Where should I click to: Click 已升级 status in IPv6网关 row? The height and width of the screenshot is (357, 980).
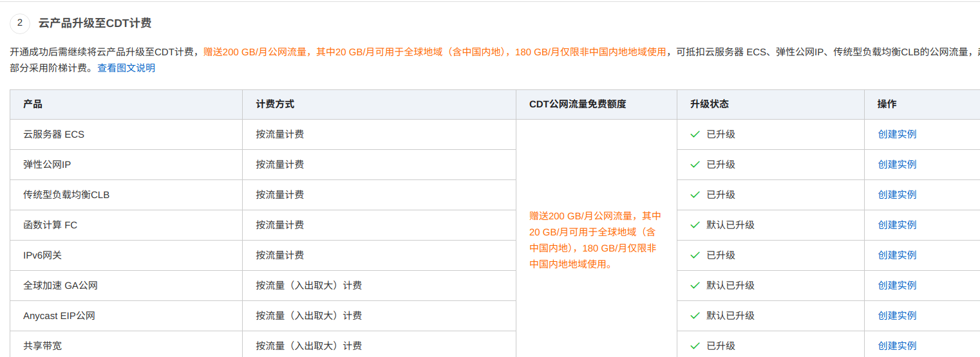click(721, 255)
